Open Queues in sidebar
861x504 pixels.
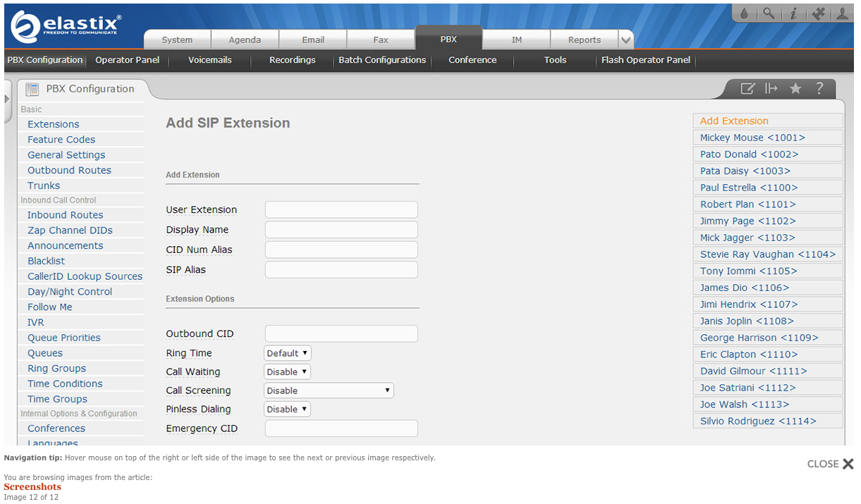tap(45, 353)
